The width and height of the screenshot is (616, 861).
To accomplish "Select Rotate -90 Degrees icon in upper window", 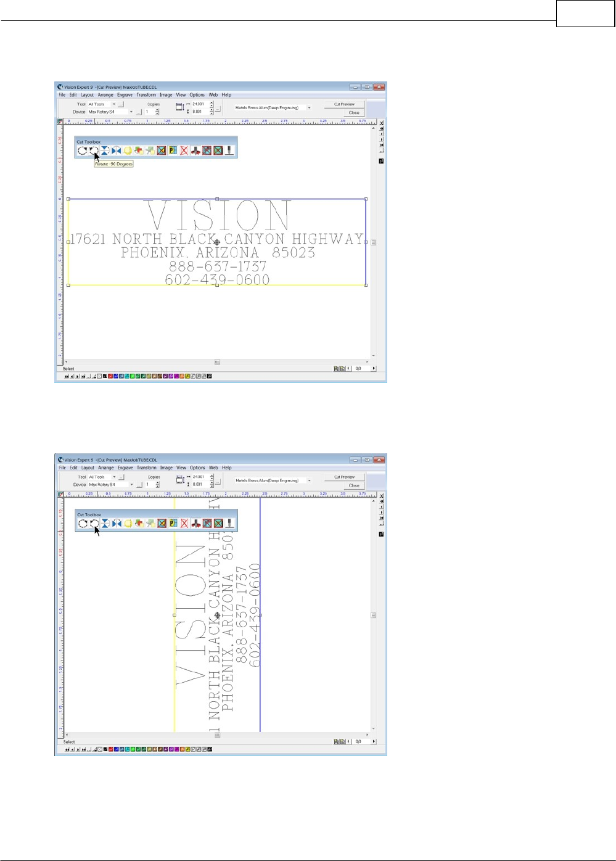I will click(x=94, y=150).
